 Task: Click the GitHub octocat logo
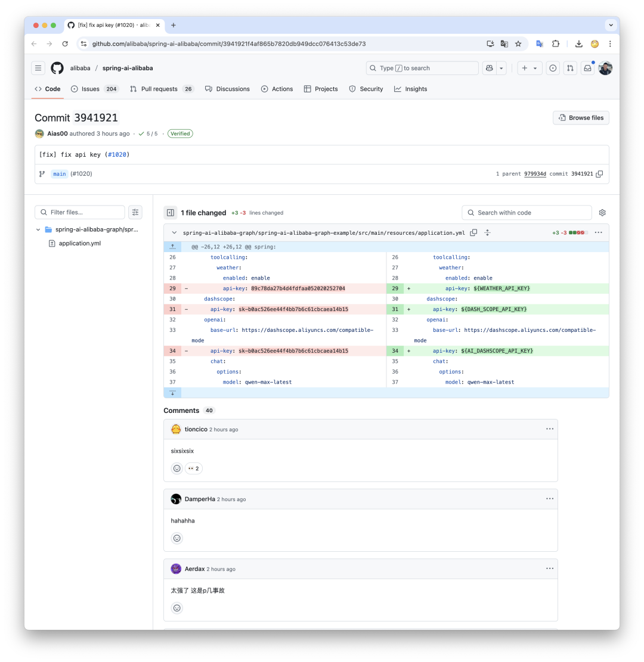point(57,68)
